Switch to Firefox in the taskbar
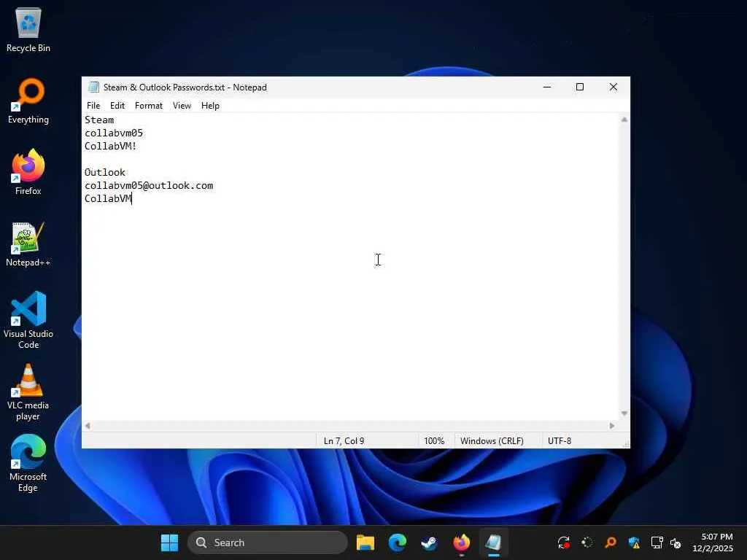The height and width of the screenshot is (560, 747). point(461,542)
